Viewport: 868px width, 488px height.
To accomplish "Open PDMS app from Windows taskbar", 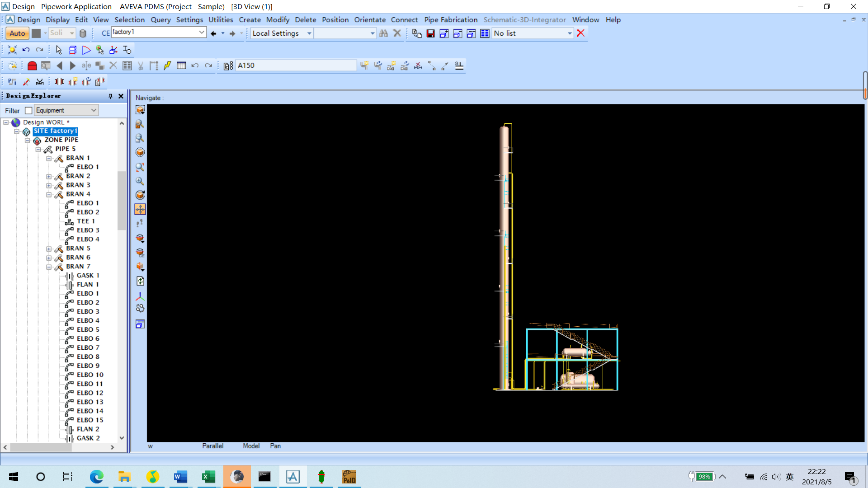I will [293, 477].
